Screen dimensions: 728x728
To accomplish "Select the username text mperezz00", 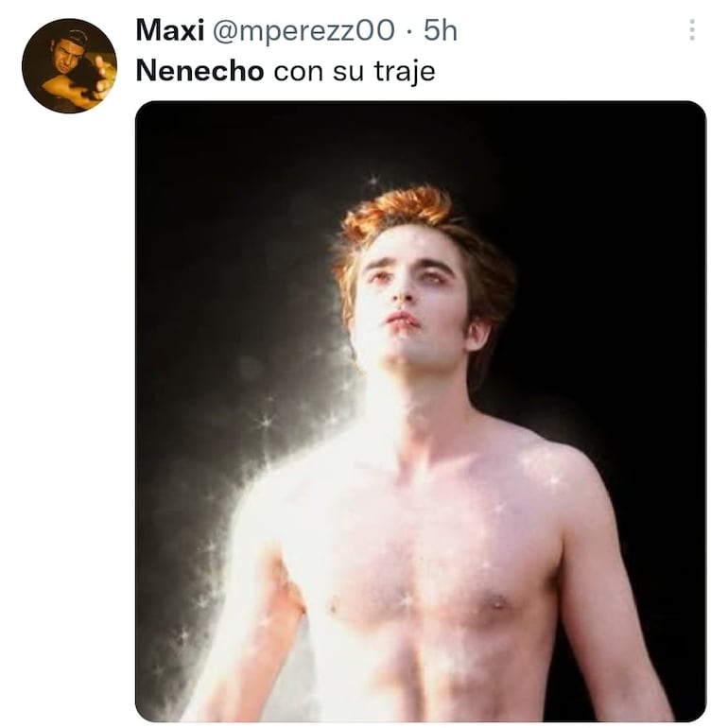I will (304, 30).
